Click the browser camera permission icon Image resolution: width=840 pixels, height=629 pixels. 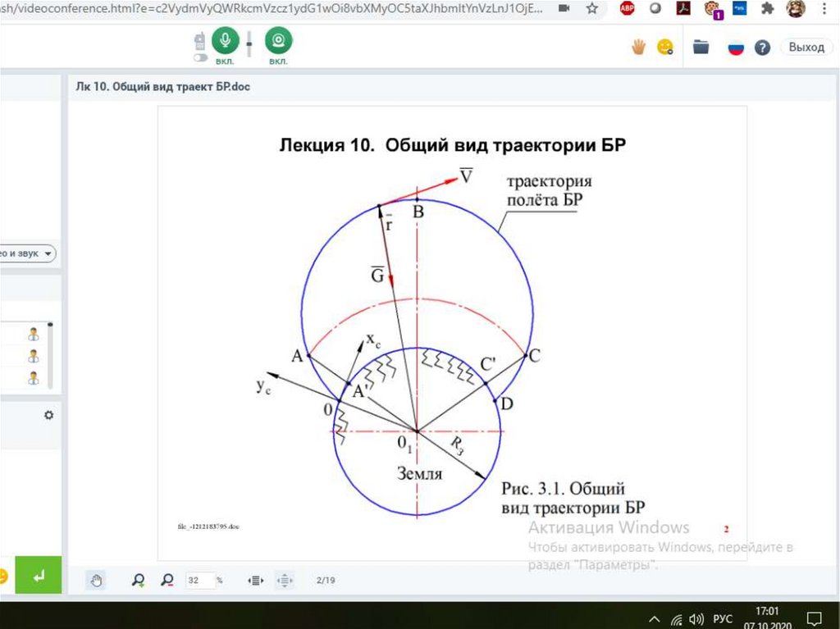(x=564, y=8)
